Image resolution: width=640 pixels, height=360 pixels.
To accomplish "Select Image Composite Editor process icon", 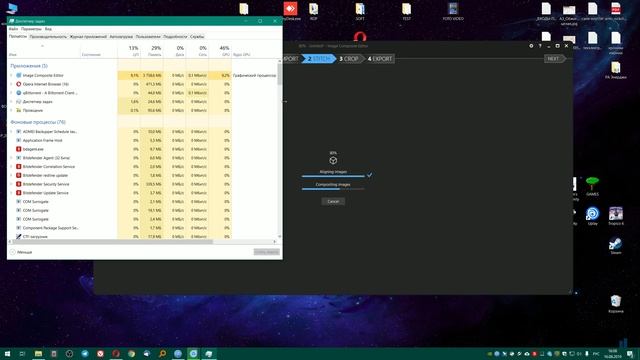I will click(18, 76).
